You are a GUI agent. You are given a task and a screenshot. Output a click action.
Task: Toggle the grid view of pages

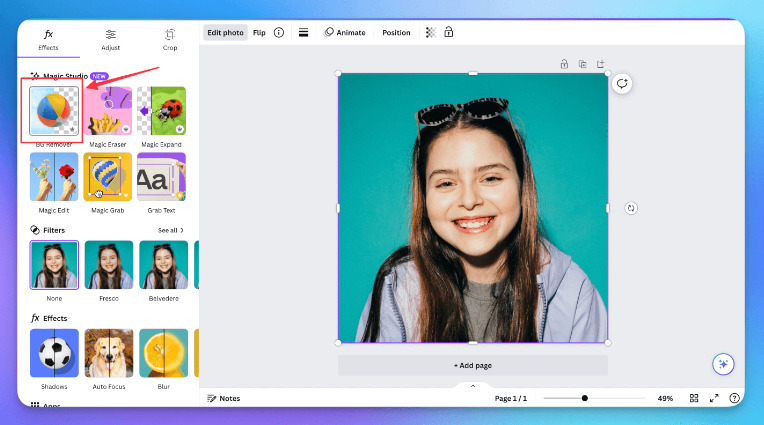pyautogui.click(x=694, y=398)
